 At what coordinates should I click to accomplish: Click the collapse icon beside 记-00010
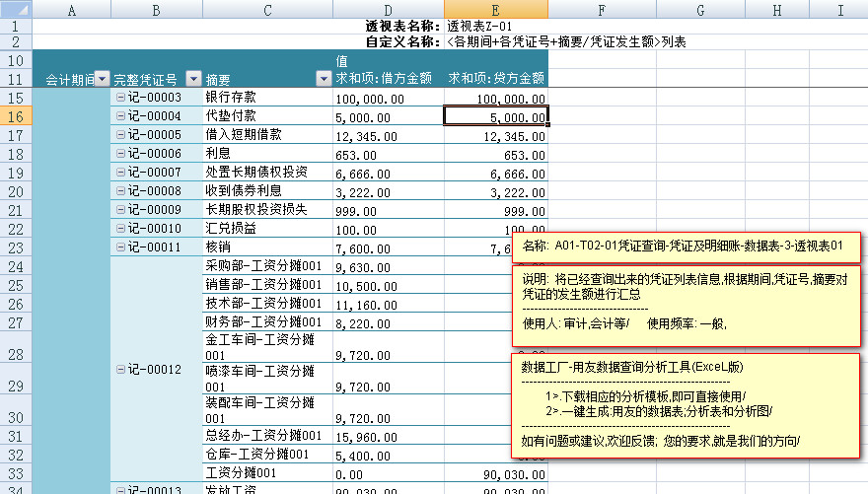[x=120, y=229]
